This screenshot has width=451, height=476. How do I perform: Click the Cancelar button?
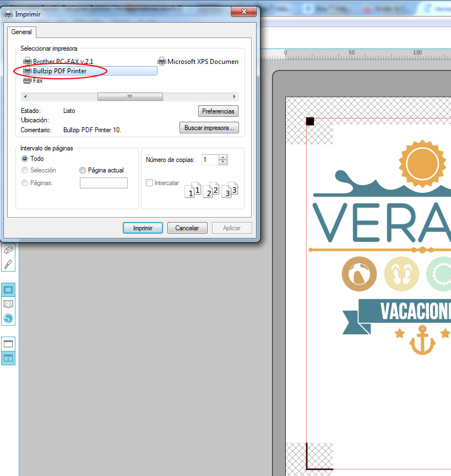(187, 228)
